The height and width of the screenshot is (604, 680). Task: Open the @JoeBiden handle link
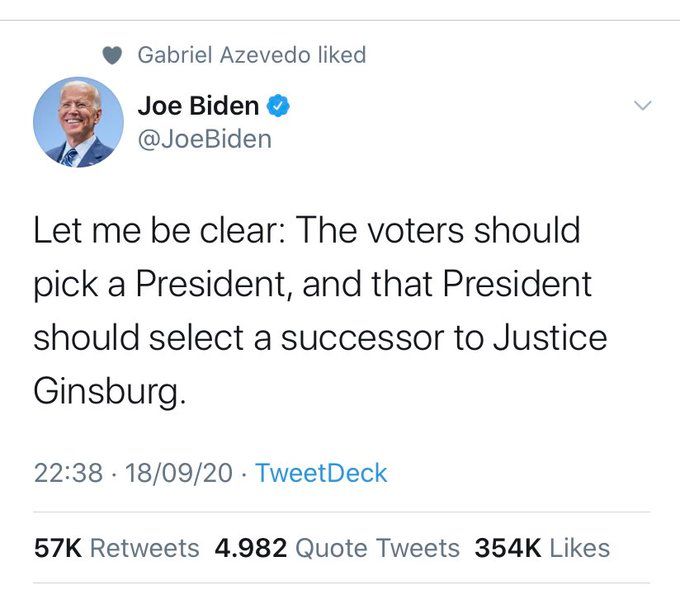(204, 138)
